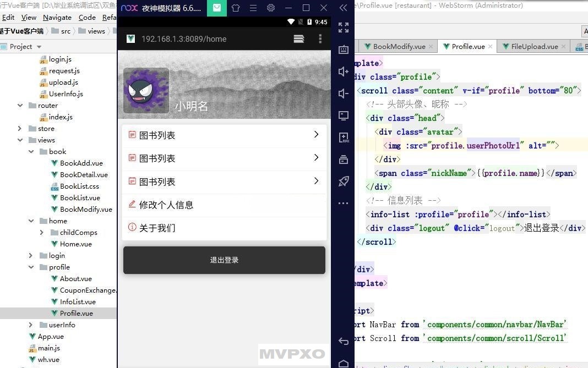Viewport: 588px width, 368px height.
Task: Click the browser URL address field
Action: 184,39
